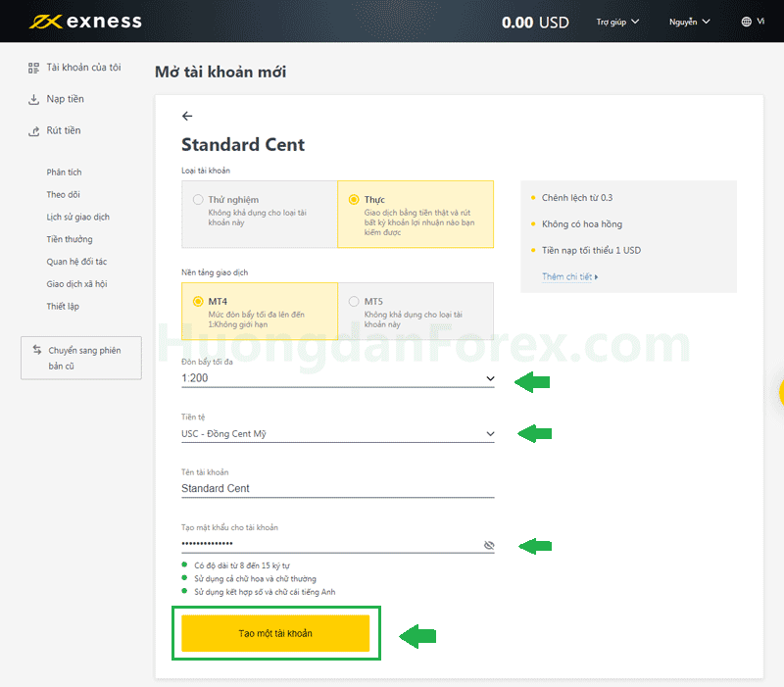Open the Thêm chi tiết link
Screen dimensions: 784x687
click(569, 276)
